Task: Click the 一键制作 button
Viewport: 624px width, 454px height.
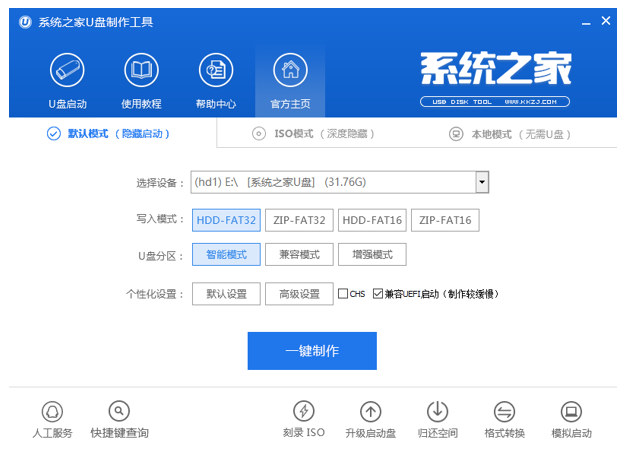Action: (312, 351)
